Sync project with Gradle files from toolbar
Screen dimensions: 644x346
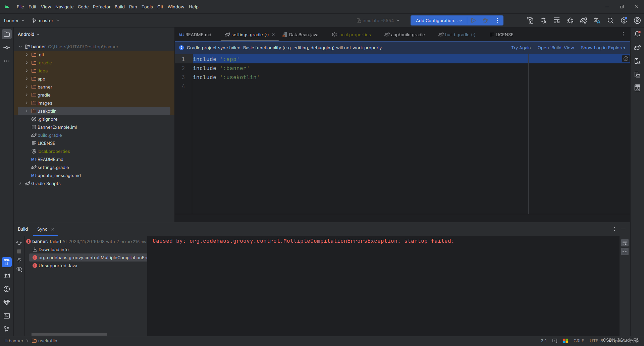(x=584, y=20)
